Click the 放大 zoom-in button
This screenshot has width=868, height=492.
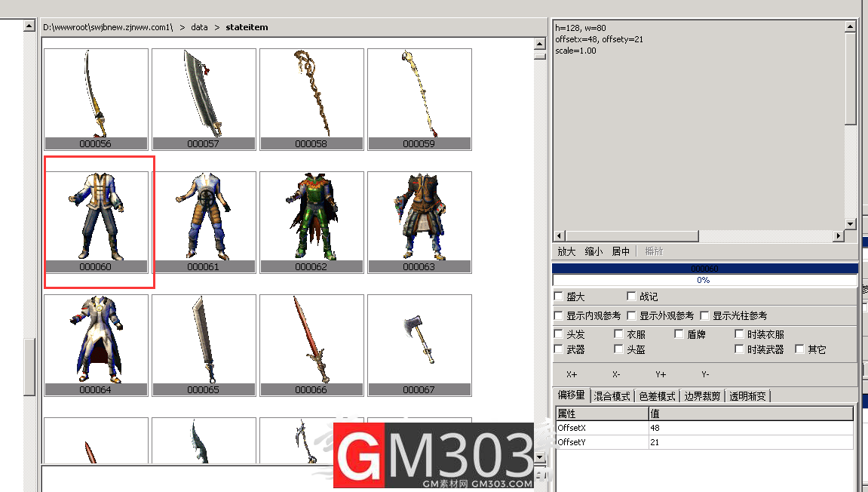click(x=566, y=251)
